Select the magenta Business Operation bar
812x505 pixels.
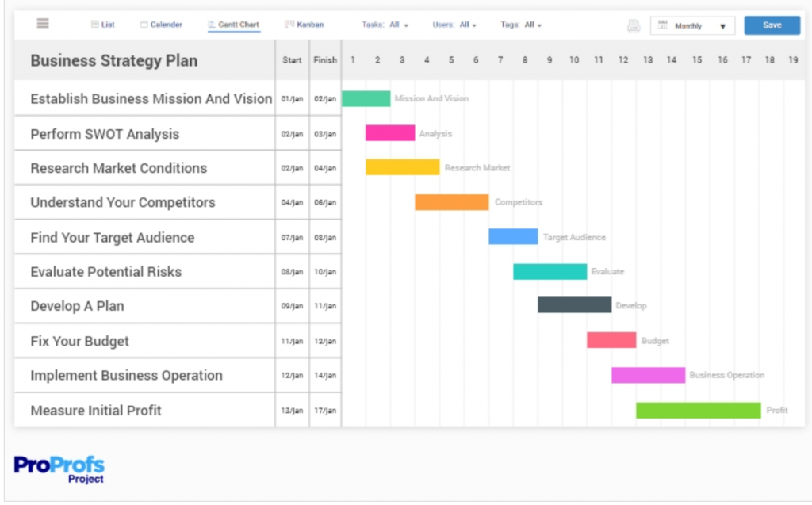(x=649, y=375)
